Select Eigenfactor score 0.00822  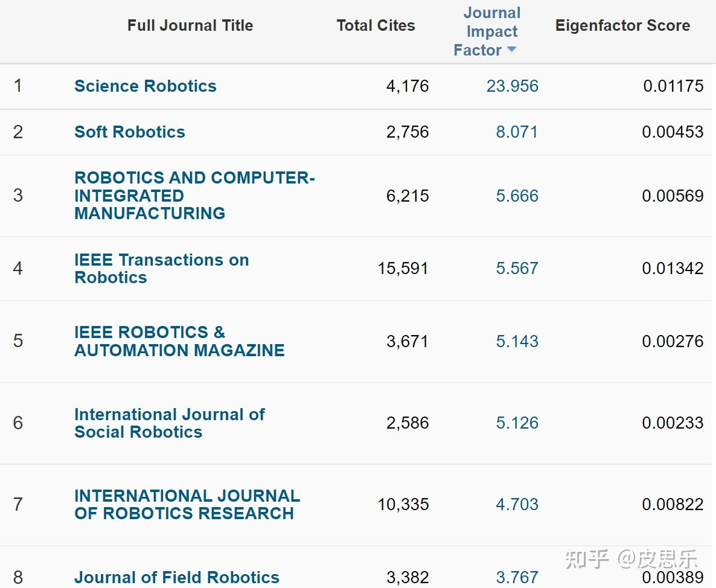(x=673, y=505)
